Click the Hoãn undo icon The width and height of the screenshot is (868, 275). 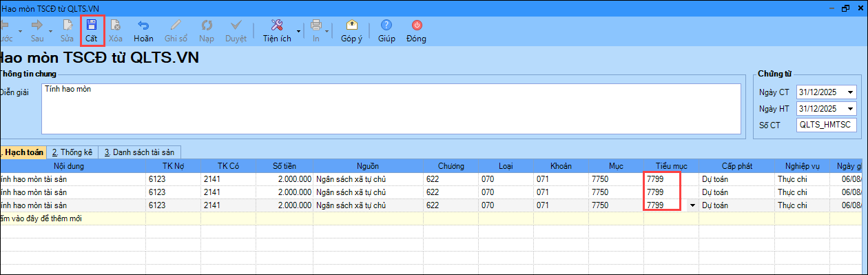click(143, 25)
